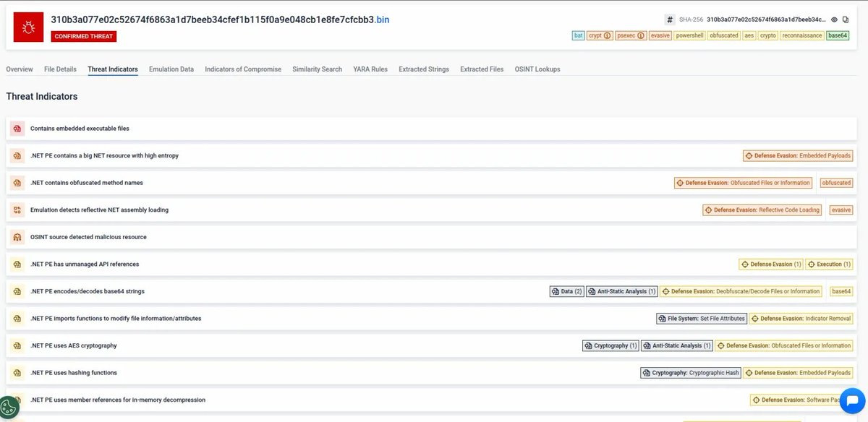This screenshot has width=868, height=422.
Task: Click the powershell tag
Action: (689, 35)
